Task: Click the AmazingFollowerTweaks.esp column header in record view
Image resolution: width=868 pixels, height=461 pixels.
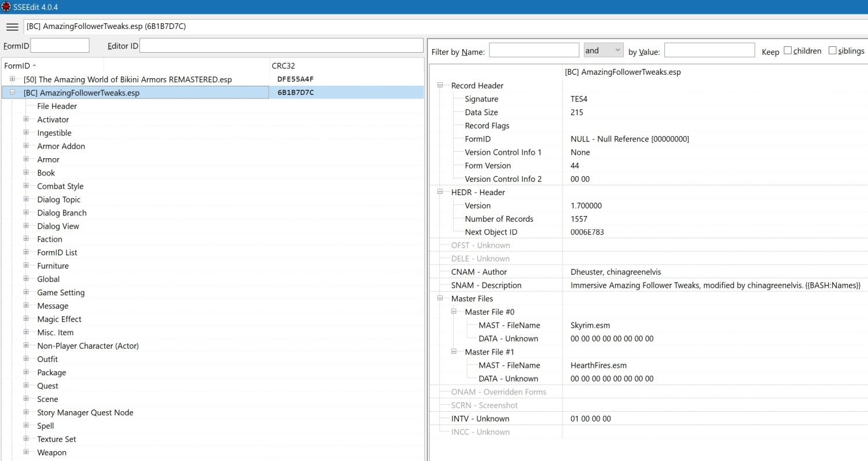Action: (623, 72)
